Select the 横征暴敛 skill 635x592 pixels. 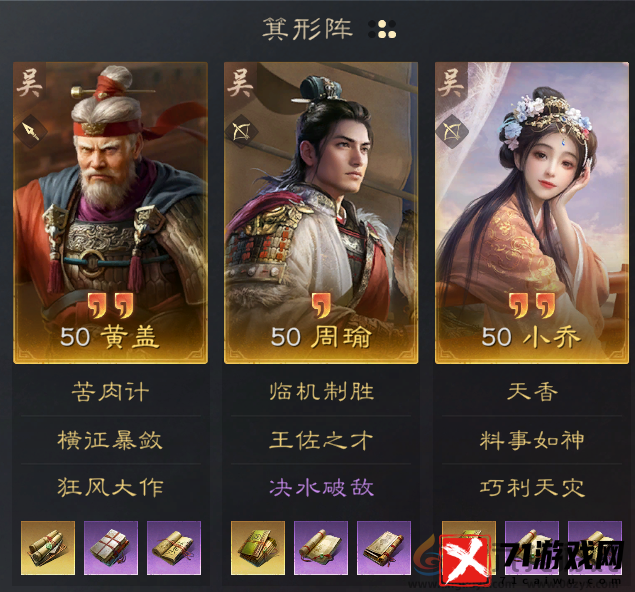[x=110, y=440]
